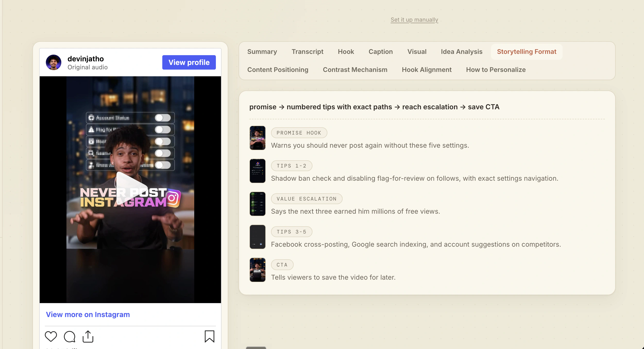
Task: Open the devinjatho username link
Action: 86,59
